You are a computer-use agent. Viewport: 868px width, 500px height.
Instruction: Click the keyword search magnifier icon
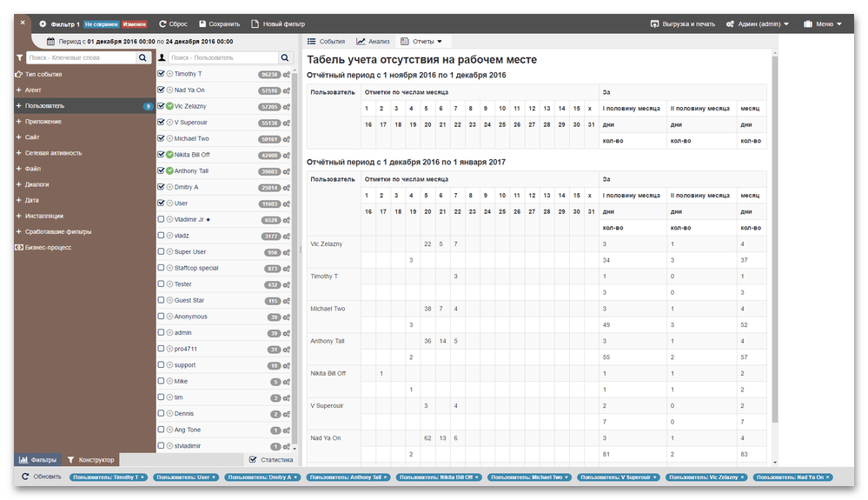[142, 57]
